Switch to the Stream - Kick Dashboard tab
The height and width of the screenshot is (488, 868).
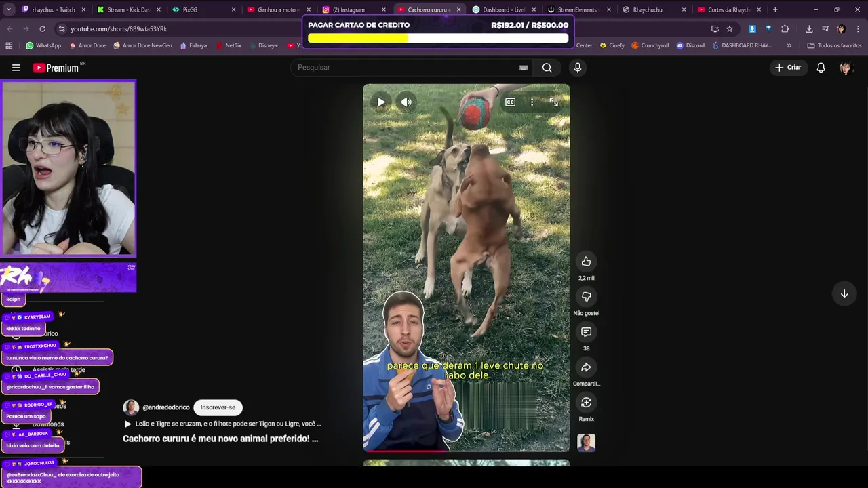[x=128, y=9]
